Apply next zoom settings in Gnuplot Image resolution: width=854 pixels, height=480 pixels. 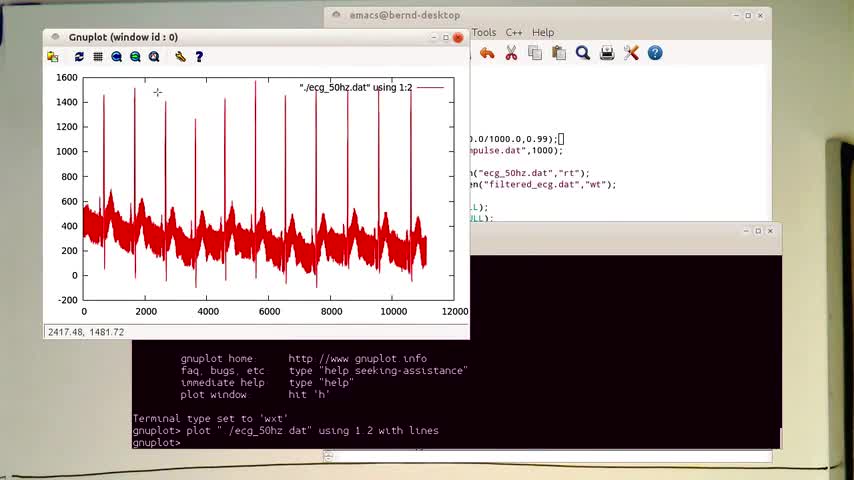click(135, 57)
